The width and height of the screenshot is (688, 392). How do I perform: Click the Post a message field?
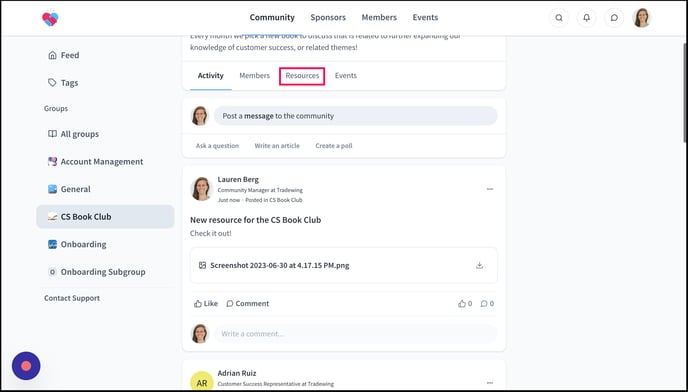click(x=355, y=116)
